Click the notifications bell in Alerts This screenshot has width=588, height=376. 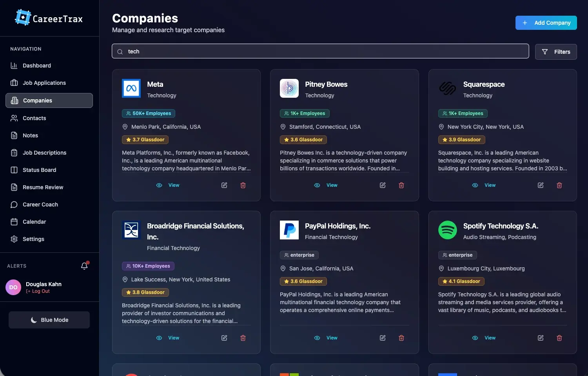click(84, 266)
